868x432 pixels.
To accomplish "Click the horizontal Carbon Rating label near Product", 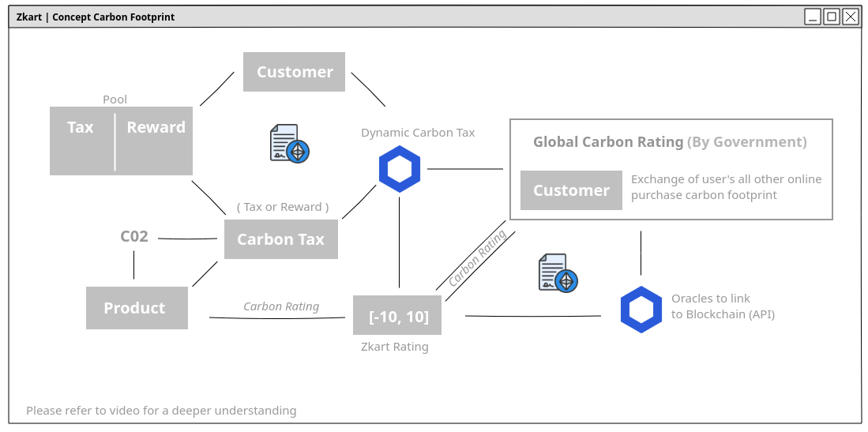I will point(281,306).
